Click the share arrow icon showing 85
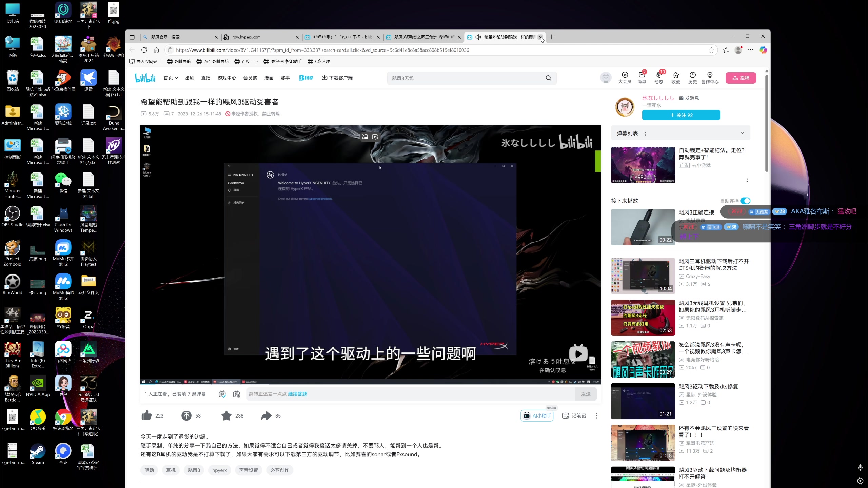This screenshot has width=868, height=488. point(267,415)
